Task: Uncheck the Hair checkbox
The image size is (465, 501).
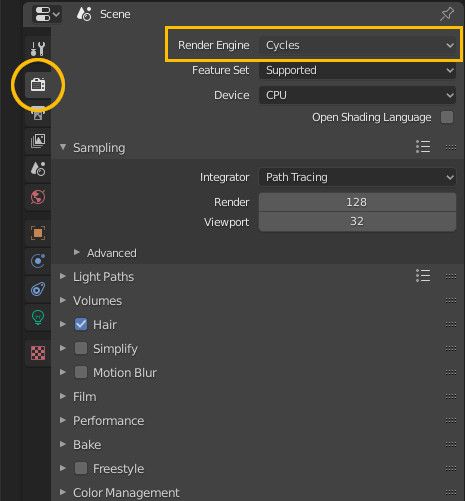Action: point(81,324)
